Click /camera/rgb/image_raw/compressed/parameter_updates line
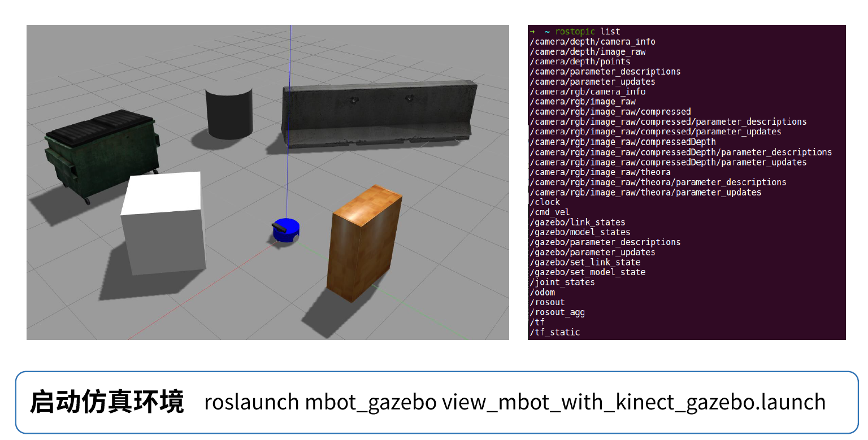The height and width of the screenshot is (440, 868). (656, 132)
